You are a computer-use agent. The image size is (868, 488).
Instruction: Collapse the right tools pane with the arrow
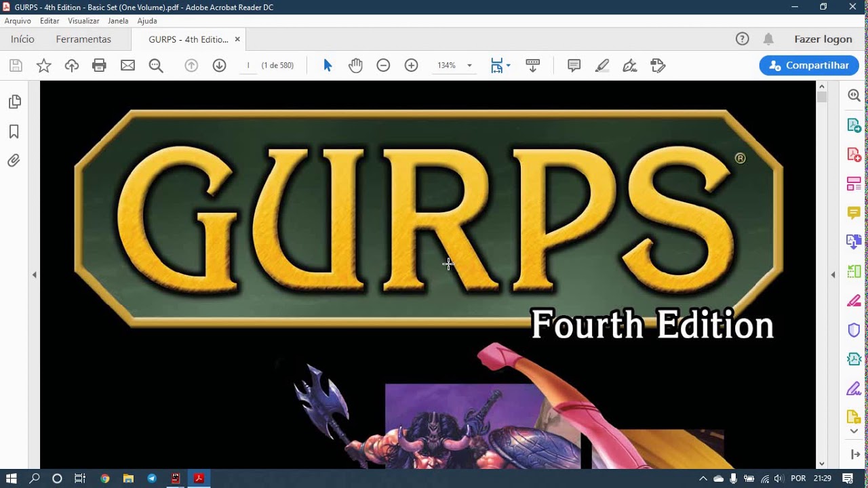click(x=833, y=274)
